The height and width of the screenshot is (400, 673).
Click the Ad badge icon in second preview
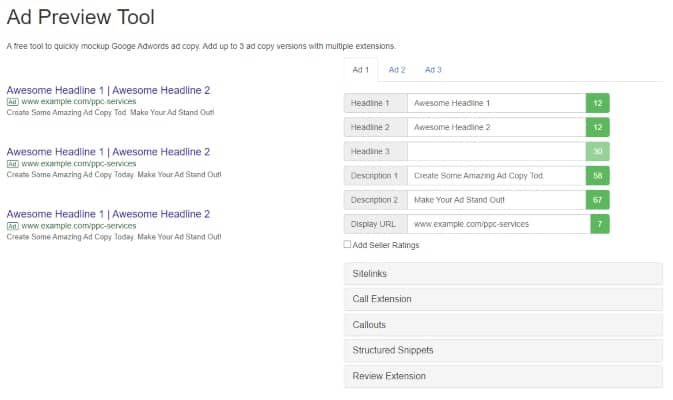pos(12,164)
